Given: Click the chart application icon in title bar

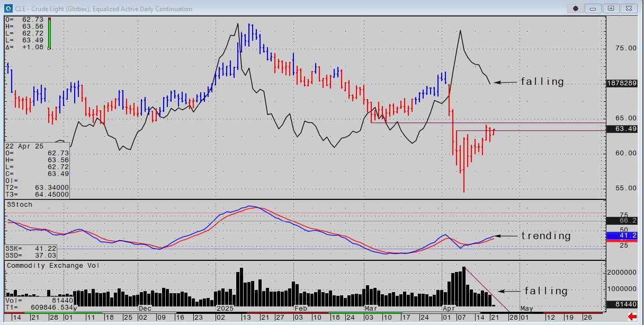Looking at the screenshot, I should click(8, 8).
